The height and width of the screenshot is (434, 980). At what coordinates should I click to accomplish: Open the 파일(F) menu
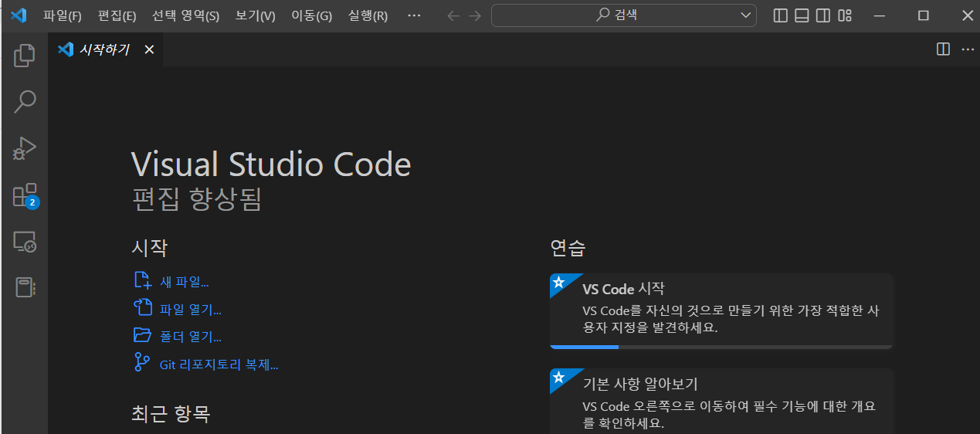click(x=63, y=15)
